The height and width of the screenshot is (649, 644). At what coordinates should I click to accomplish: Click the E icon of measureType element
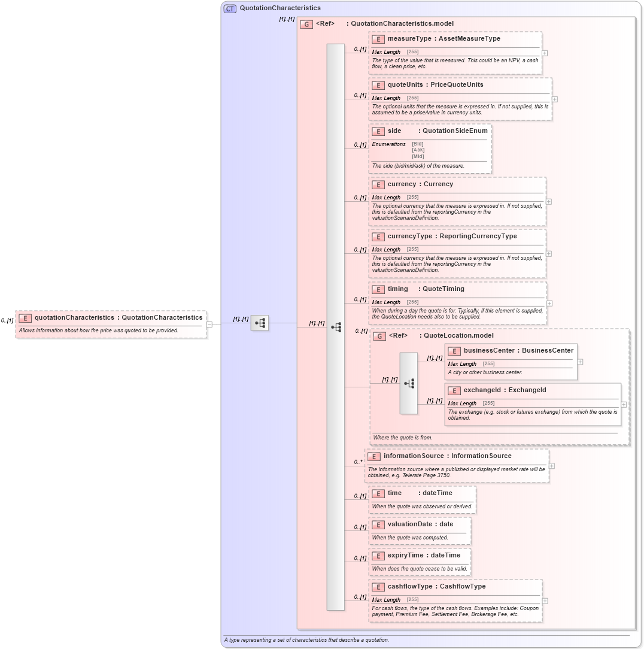click(378, 40)
